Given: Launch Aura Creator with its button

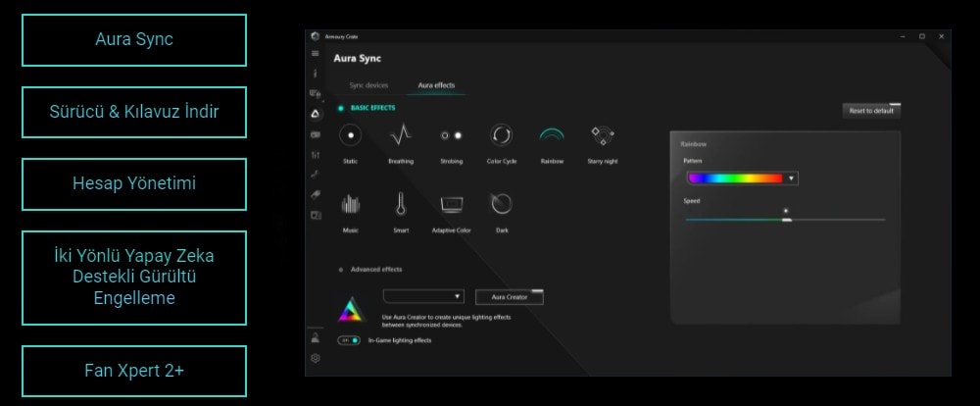Looking at the screenshot, I should pyautogui.click(x=510, y=297).
